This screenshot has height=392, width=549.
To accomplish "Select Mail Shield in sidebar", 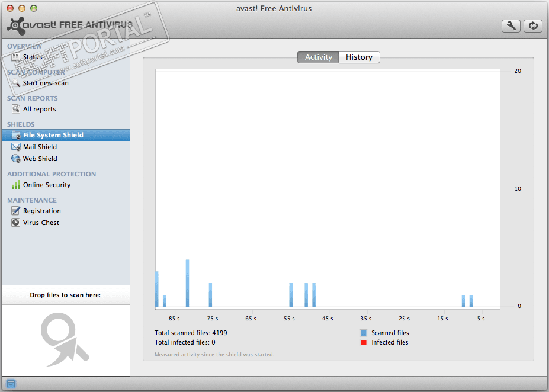I will [40, 147].
